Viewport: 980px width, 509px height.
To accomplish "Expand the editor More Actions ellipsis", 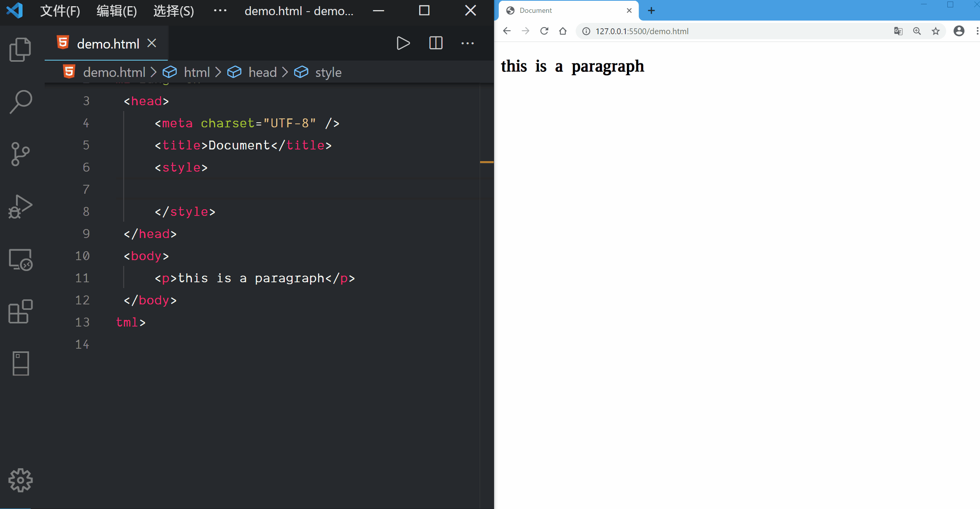I will click(x=467, y=43).
